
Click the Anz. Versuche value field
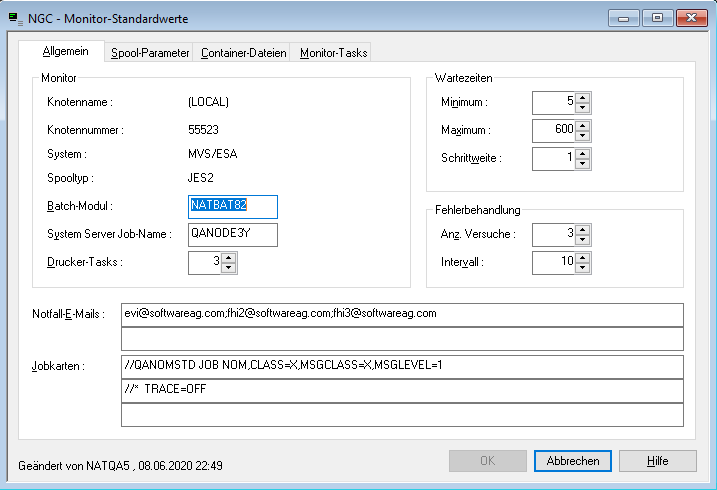pyautogui.click(x=554, y=235)
